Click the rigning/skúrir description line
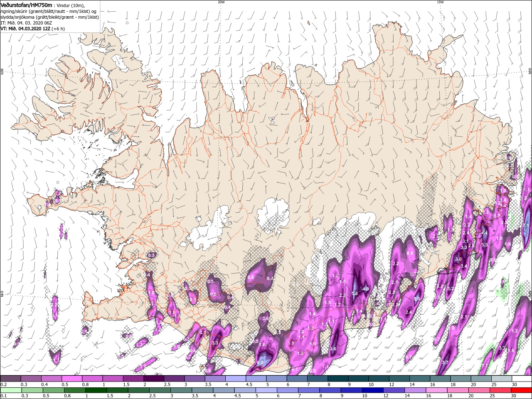Image resolution: width=532 pixels, height=399 pixels. pyautogui.click(x=49, y=11)
